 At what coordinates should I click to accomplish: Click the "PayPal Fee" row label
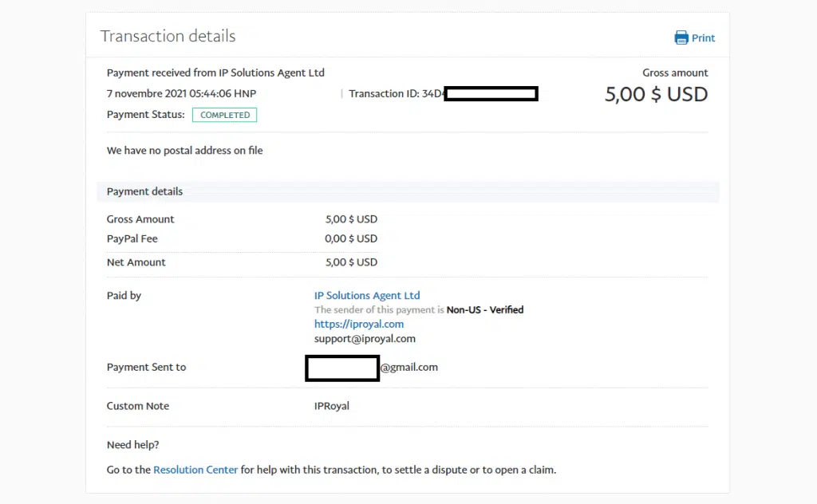click(x=132, y=238)
